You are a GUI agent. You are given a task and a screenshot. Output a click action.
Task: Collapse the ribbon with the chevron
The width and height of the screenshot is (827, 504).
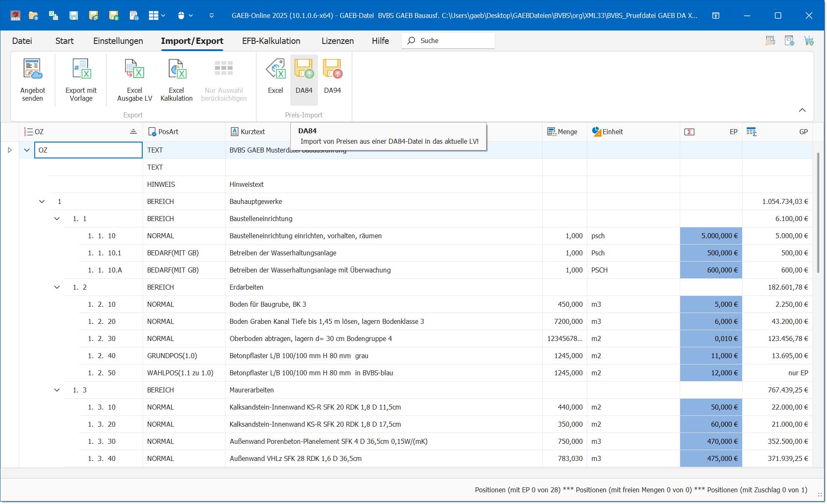pos(802,110)
